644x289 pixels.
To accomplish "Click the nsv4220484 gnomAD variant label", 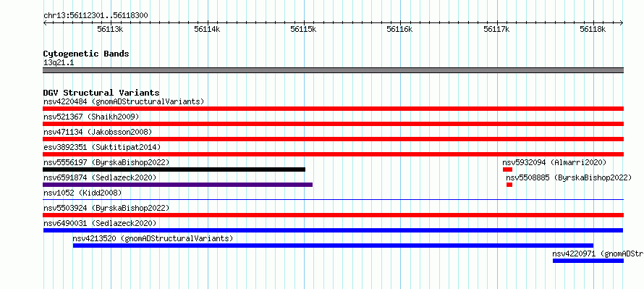I will pos(124,101).
